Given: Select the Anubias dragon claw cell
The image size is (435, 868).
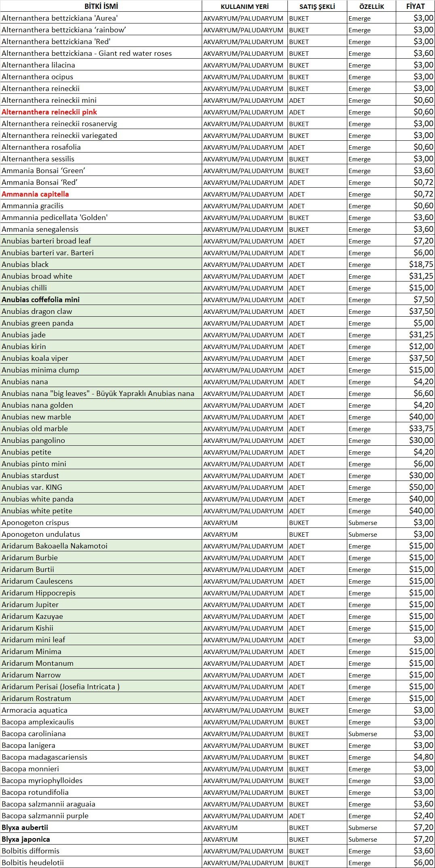Looking at the screenshot, I should 37,311.
